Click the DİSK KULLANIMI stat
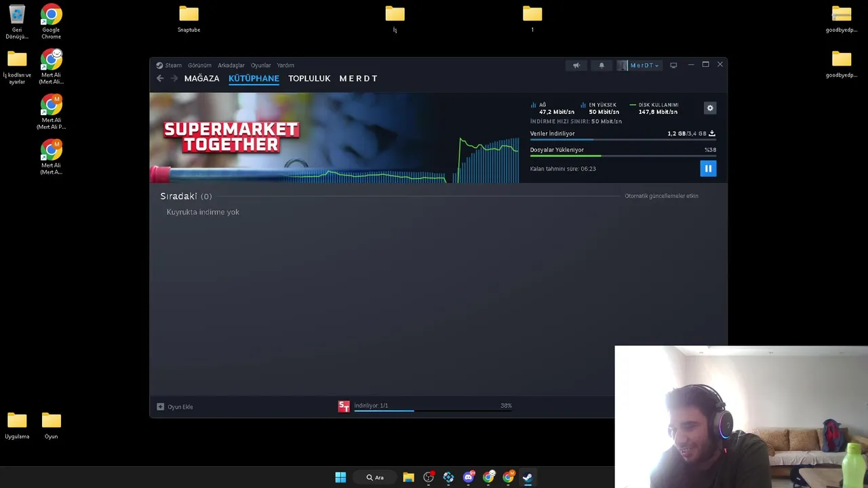The height and width of the screenshot is (488, 868). (654, 108)
